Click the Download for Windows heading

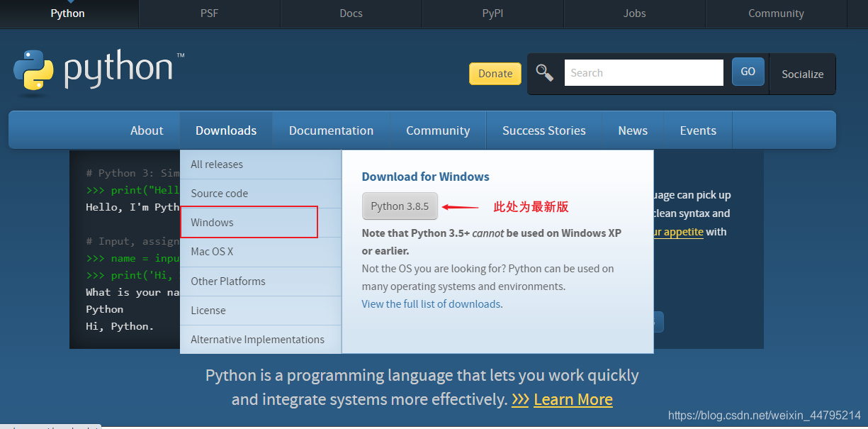click(x=425, y=177)
